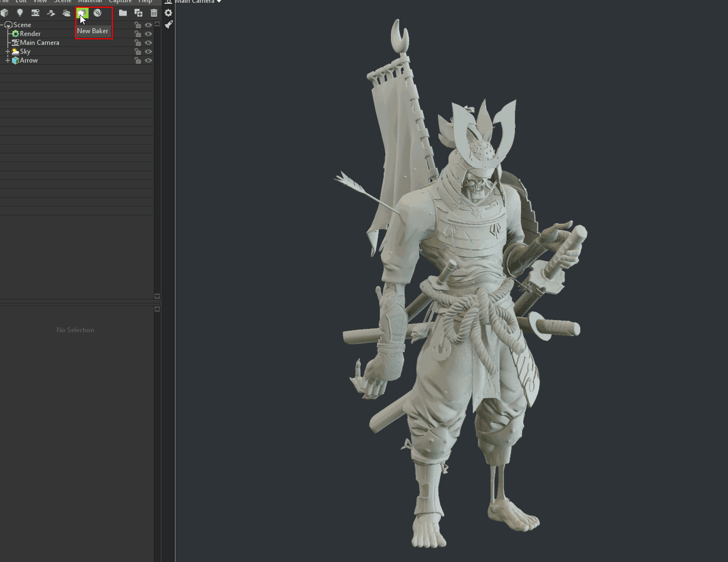Add a new fog object (cloud icon)

click(x=66, y=13)
